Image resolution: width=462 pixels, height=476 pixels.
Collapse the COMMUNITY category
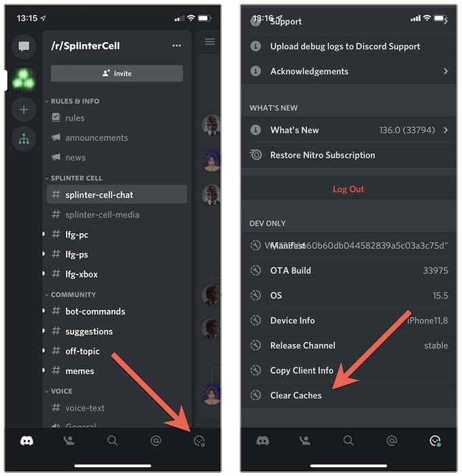(71, 294)
